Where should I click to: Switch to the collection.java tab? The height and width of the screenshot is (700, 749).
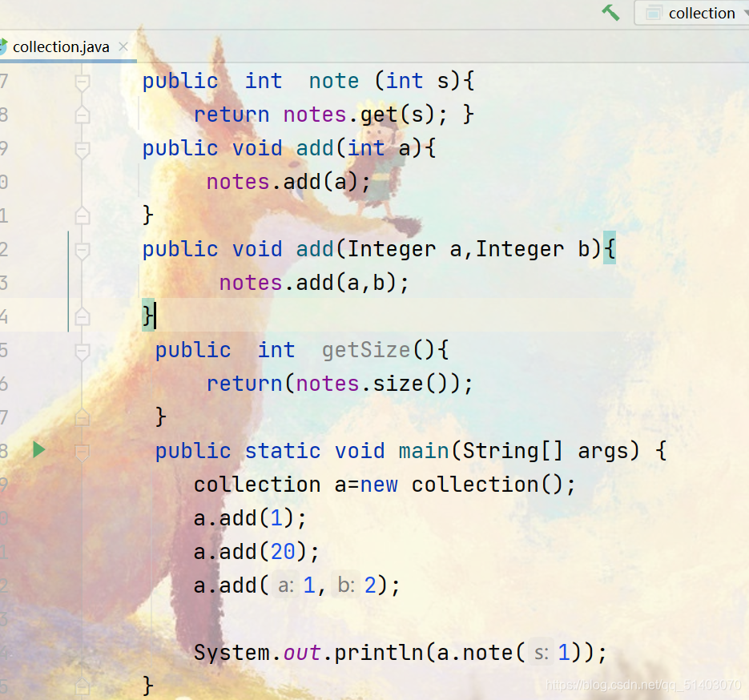(61, 46)
